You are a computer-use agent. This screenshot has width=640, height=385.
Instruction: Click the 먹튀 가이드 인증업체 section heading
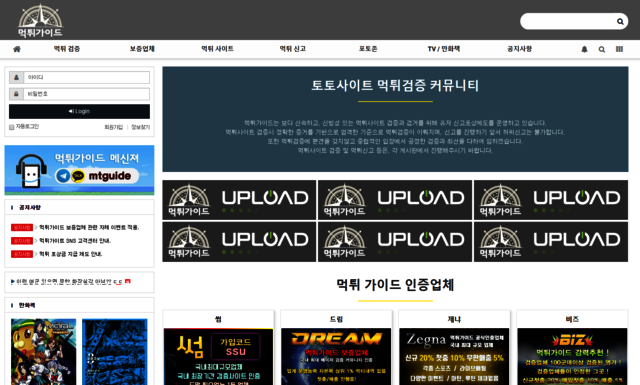pos(395,285)
